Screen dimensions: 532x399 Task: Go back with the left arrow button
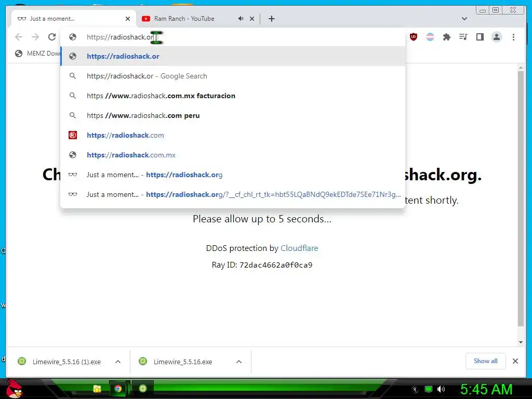tap(19, 37)
